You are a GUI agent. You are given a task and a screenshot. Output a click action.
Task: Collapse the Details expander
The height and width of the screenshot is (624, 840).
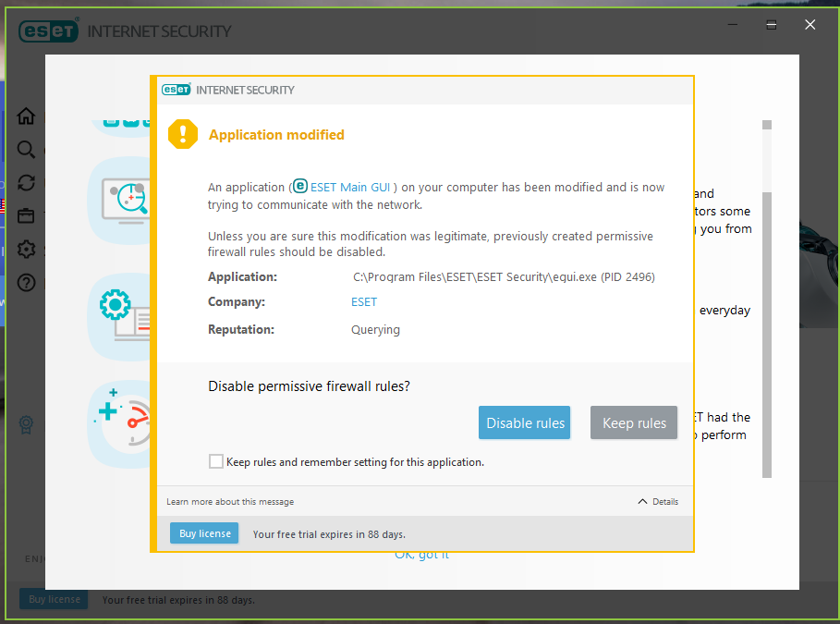(658, 502)
